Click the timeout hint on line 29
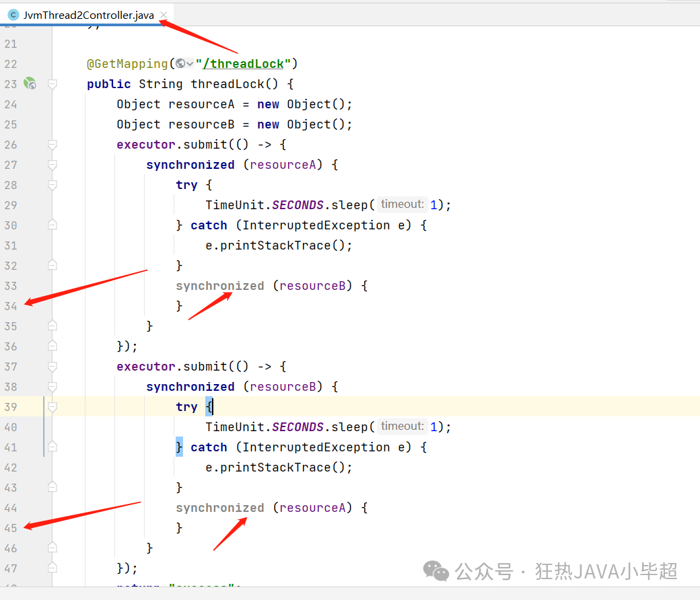700x600 pixels. click(x=403, y=204)
